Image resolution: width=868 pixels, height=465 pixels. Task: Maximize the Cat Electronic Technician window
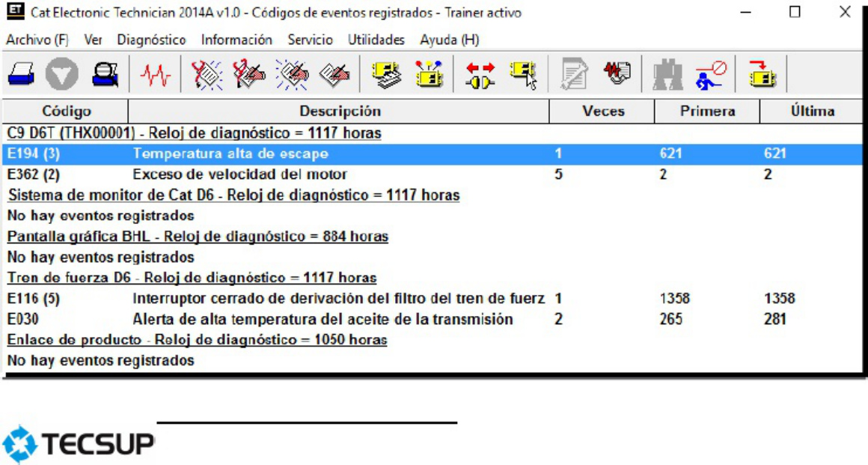click(x=795, y=12)
